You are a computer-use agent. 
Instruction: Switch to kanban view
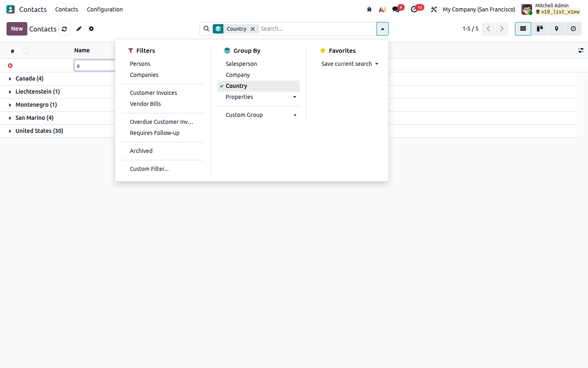[x=540, y=29]
